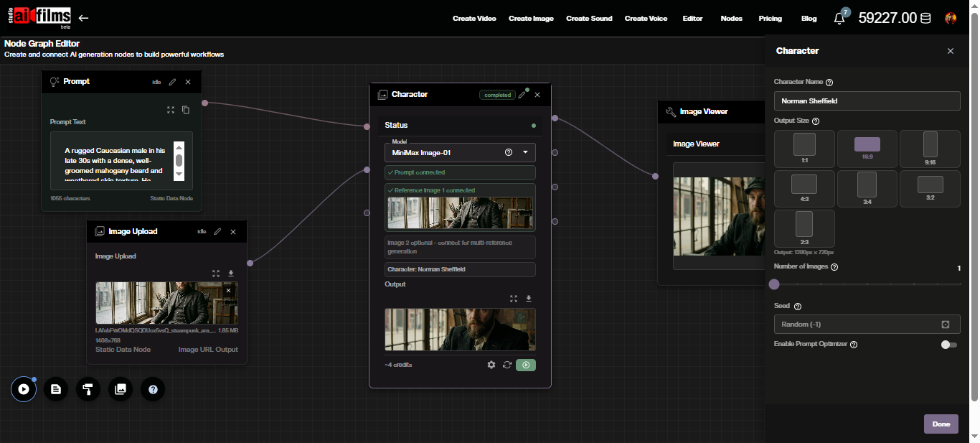980x443 pixels.
Task: Select the paint roller tool in bottom toolbar
Action: point(88,389)
